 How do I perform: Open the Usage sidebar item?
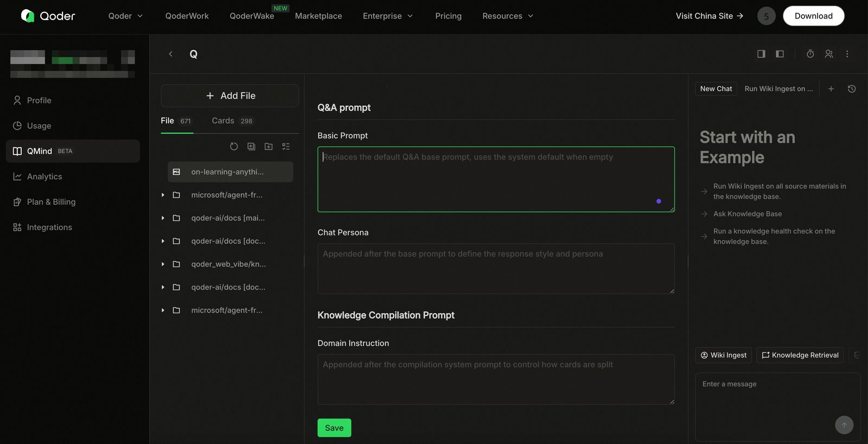point(73,125)
